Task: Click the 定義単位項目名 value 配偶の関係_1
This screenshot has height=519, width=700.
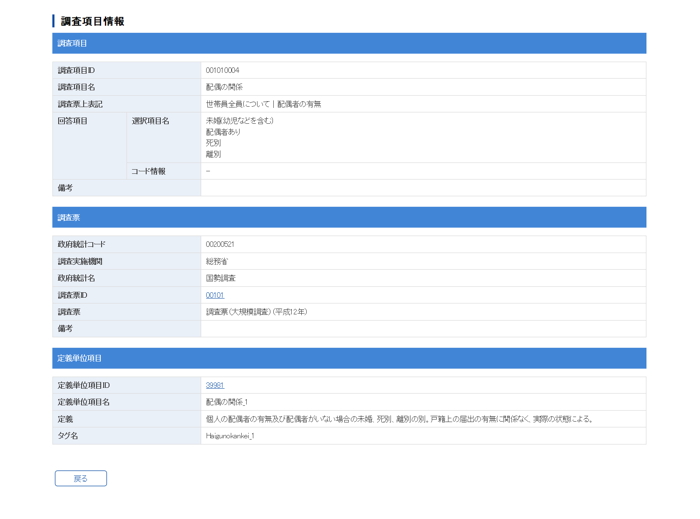Action: pos(227,402)
